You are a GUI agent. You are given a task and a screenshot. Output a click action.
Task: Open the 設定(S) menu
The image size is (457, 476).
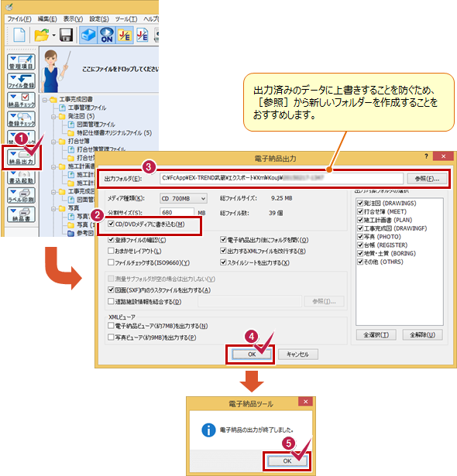(x=99, y=19)
